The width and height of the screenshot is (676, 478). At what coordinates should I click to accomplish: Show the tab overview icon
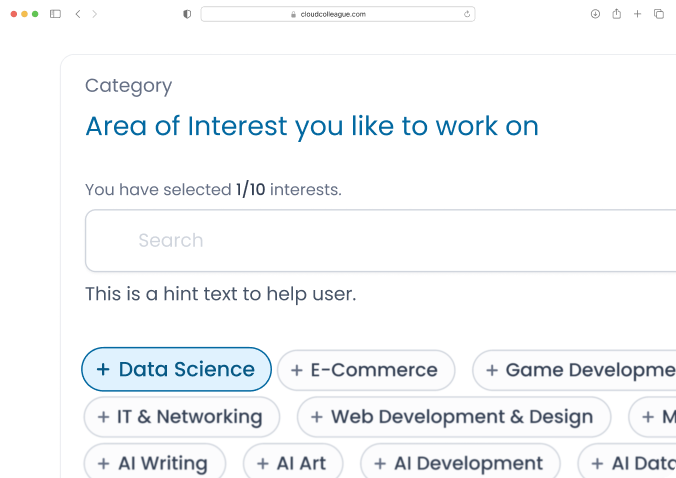point(658,14)
